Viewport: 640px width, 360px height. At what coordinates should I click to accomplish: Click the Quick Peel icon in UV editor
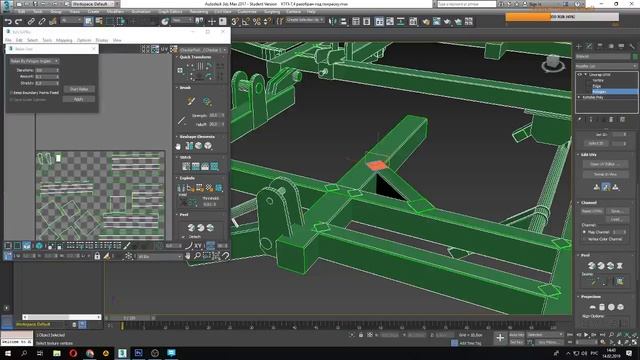pos(191,227)
